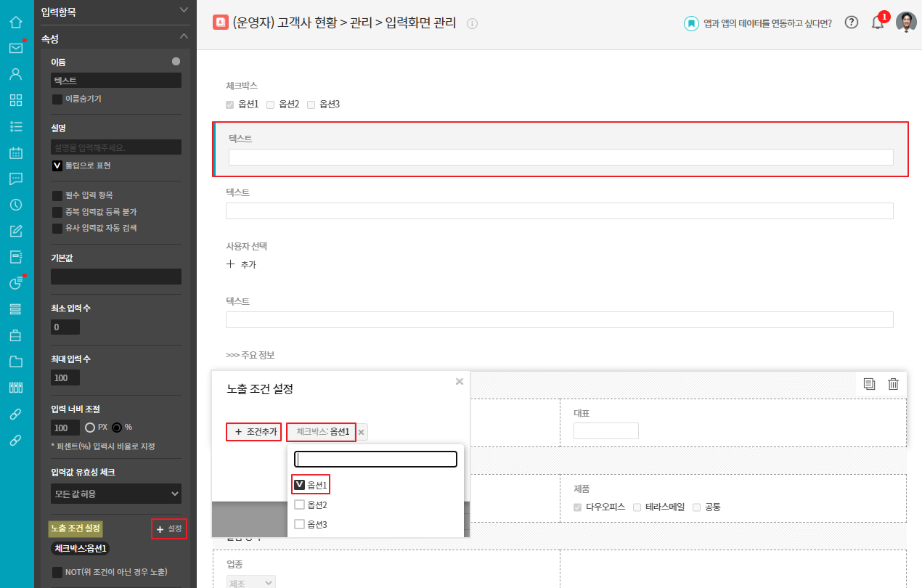The width and height of the screenshot is (922, 588).
Task: Close the 노출 조건 설정 popup
Action: (x=459, y=381)
